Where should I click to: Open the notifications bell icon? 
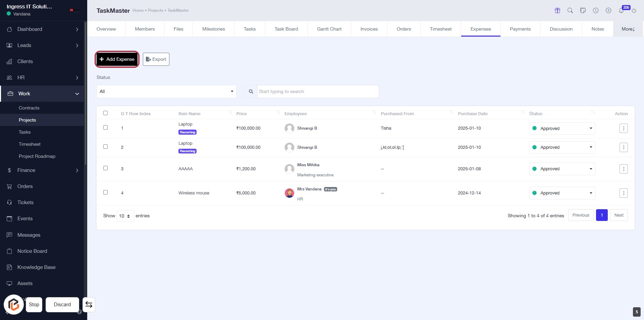pyautogui.click(x=621, y=10)
